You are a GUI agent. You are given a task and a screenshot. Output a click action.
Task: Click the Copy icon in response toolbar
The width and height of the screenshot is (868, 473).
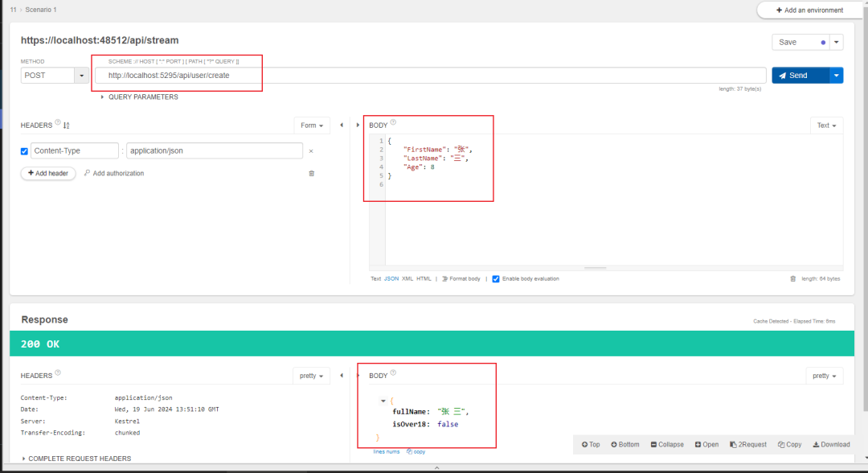(781, 444)
